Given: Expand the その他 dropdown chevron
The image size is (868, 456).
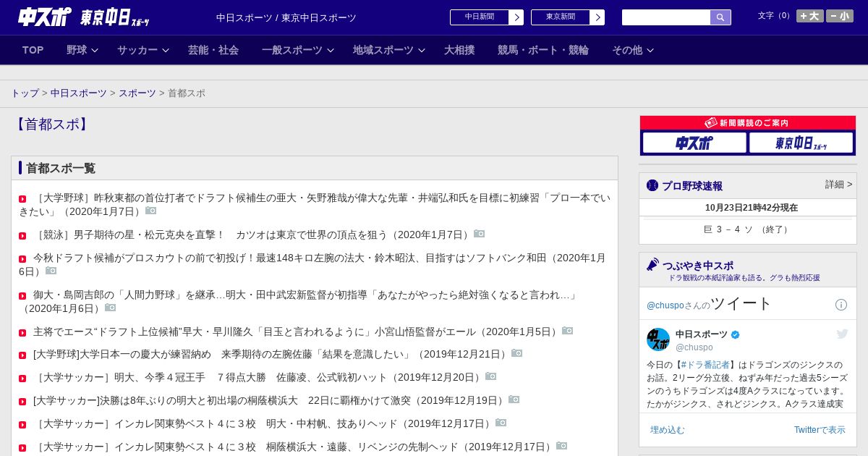Looking at the screenshot, I should tap(650, 51).
